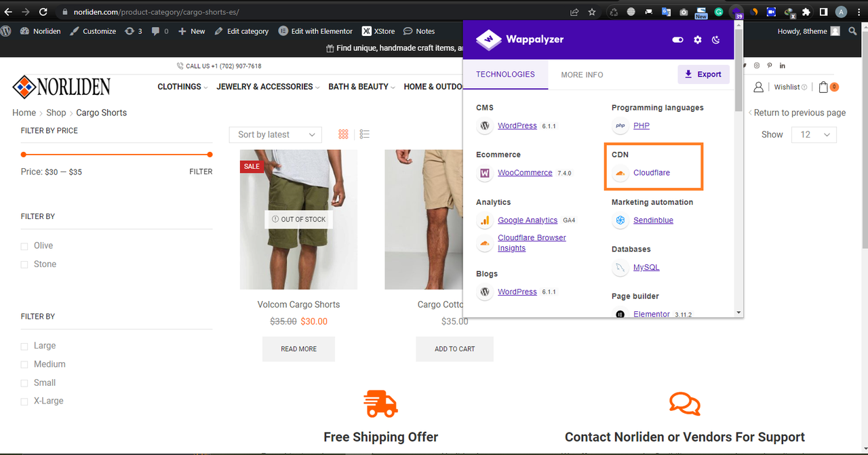The height and width of the screenshot is (455, 868).
Task: Check the Olive filter checkbox
Action: [24, 246]
